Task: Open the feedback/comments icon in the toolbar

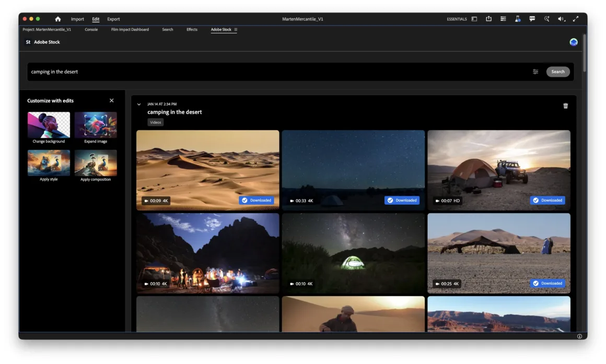Action: [x=532, y=19]
